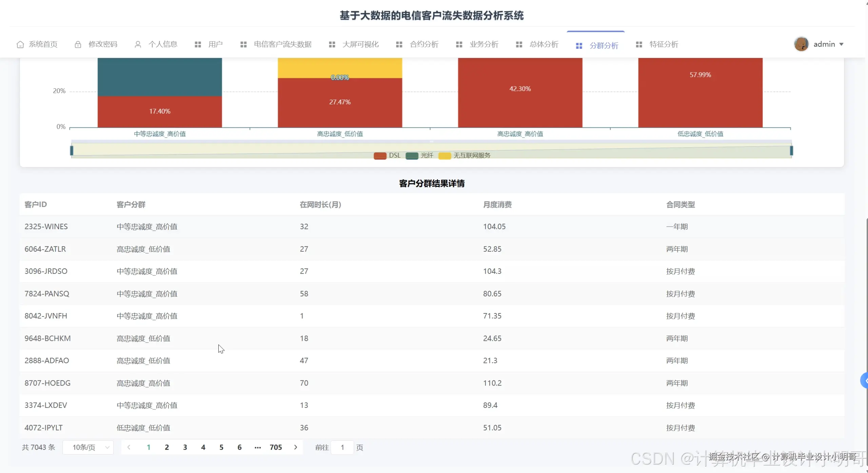Screen dimensions: 868x473
Task: Click the lock icon for 修改密码
Action: point(78,44)
